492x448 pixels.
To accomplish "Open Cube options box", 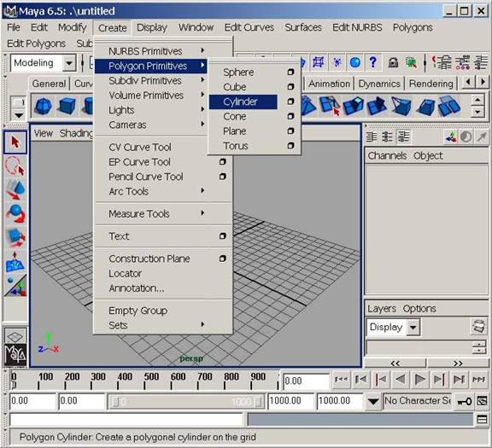I will [290, 86].
